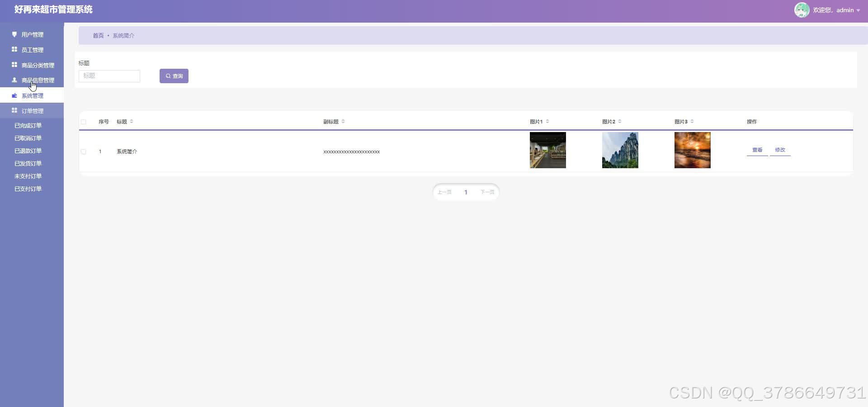Select 系统管理 menu item
The image size is (868, 407).
coord(32,95)
